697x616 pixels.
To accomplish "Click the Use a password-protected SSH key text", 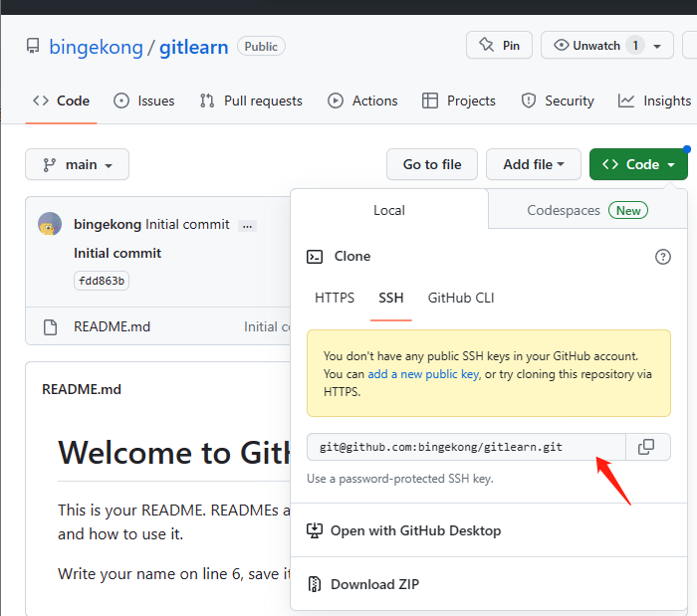I will pos(400,479).
